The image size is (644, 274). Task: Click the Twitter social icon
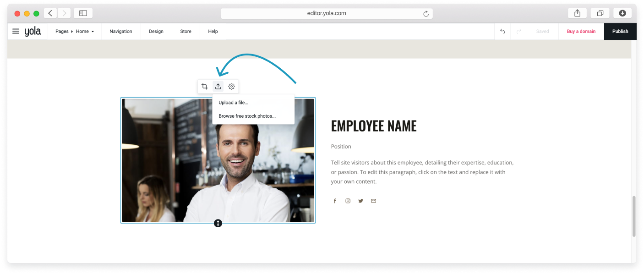point(360,201)
